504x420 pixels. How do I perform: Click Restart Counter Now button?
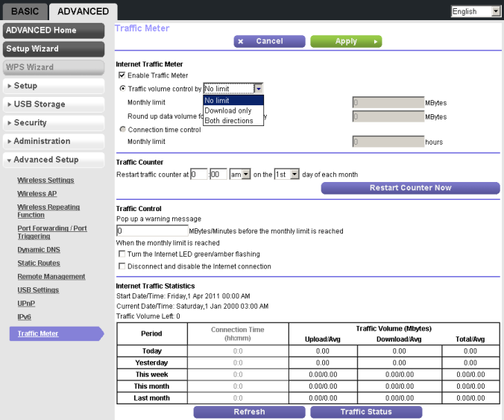411,188
